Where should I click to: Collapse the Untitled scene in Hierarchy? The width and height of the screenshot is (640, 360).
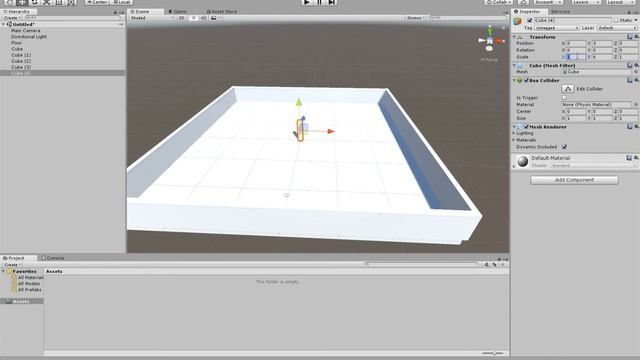pos(4,24)
